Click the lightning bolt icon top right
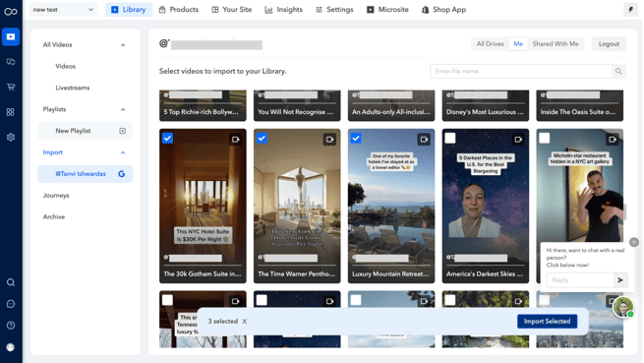Screen dimensions: 644x363 pyautogui.click(x=631, y=10)
